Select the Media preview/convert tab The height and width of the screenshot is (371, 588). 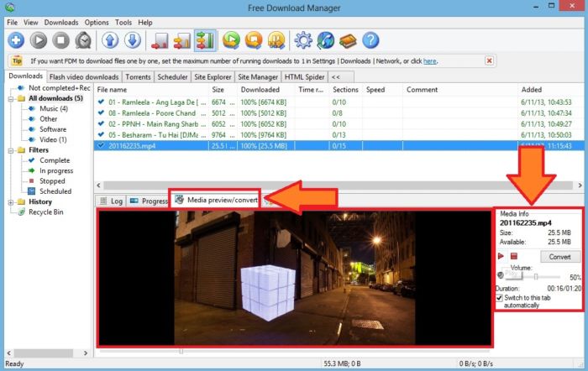coord(217,200)
